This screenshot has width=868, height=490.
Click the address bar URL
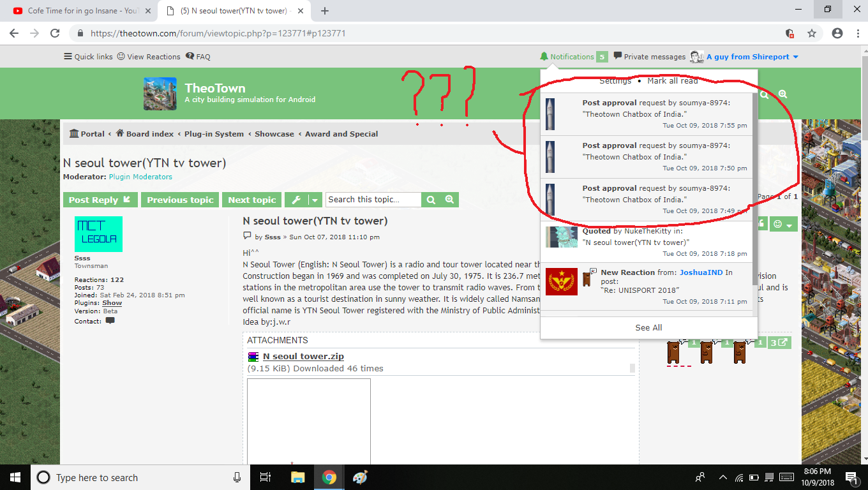(218, 33)
